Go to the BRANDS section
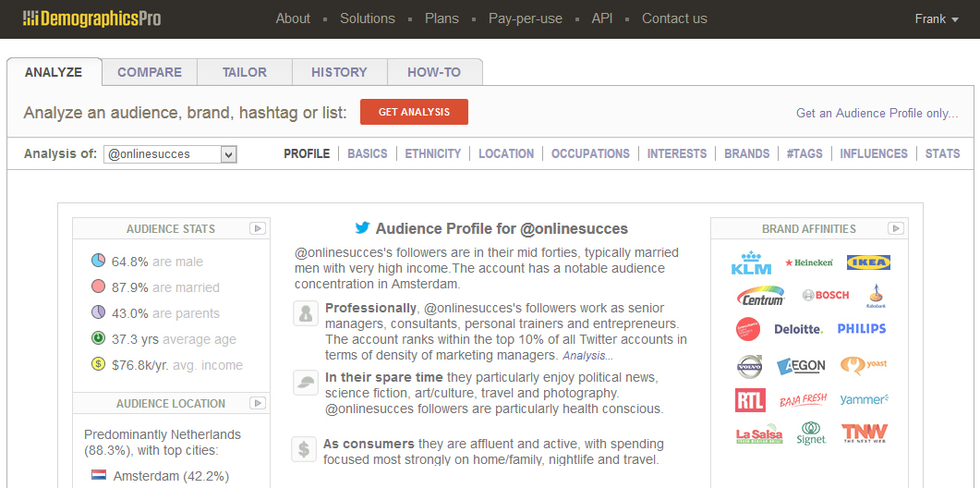 [x=747, y=153]
